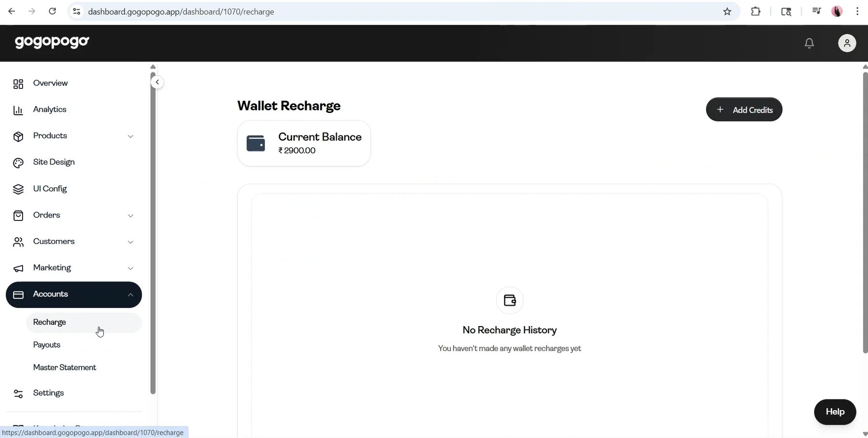Click the Add Credits button
Viewport: 868px width, 438px height.
[x=744, y=109]
